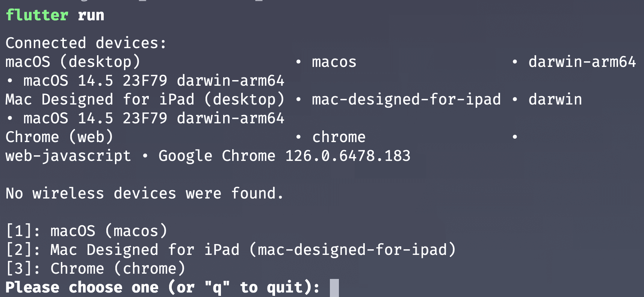The image size is (644, 297).
Task: Click option "[1]: macOS (macos)"
Action: coord(86,231)
